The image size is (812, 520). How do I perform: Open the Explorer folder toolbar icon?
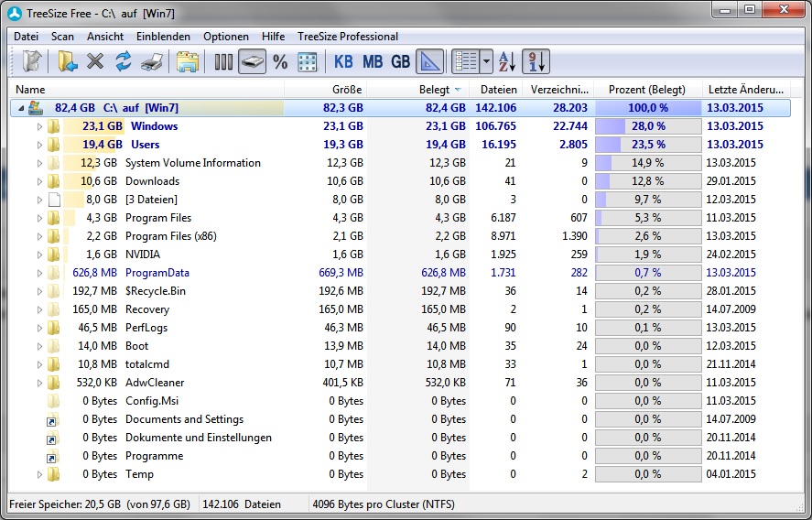[x=188, y=61]
